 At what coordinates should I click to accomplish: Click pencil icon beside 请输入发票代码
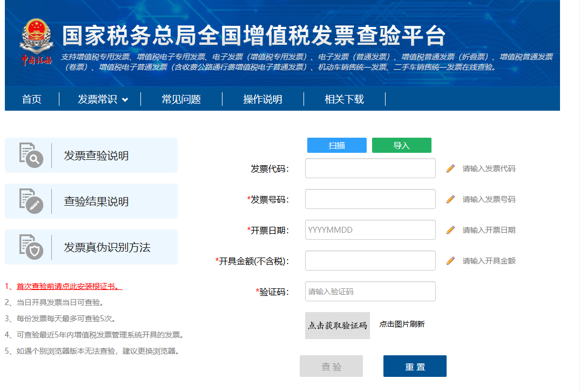[x=450, y=168]
